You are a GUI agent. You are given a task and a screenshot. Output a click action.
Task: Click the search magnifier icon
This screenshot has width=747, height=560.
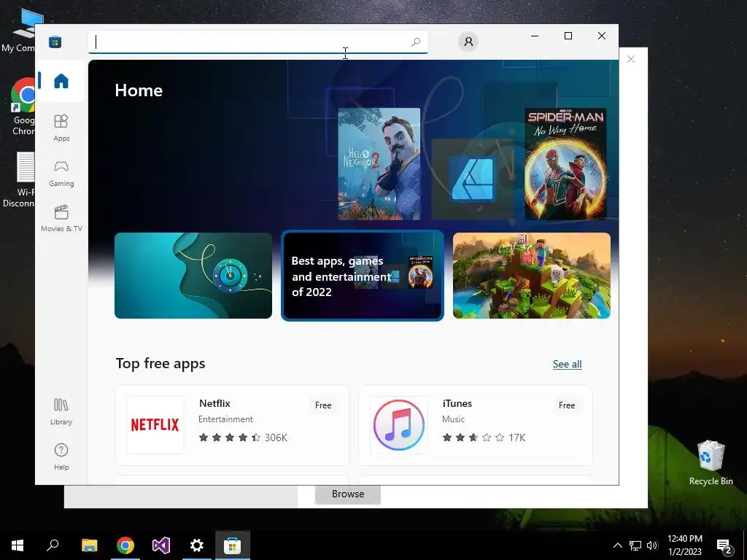click(x=415, y=42)
